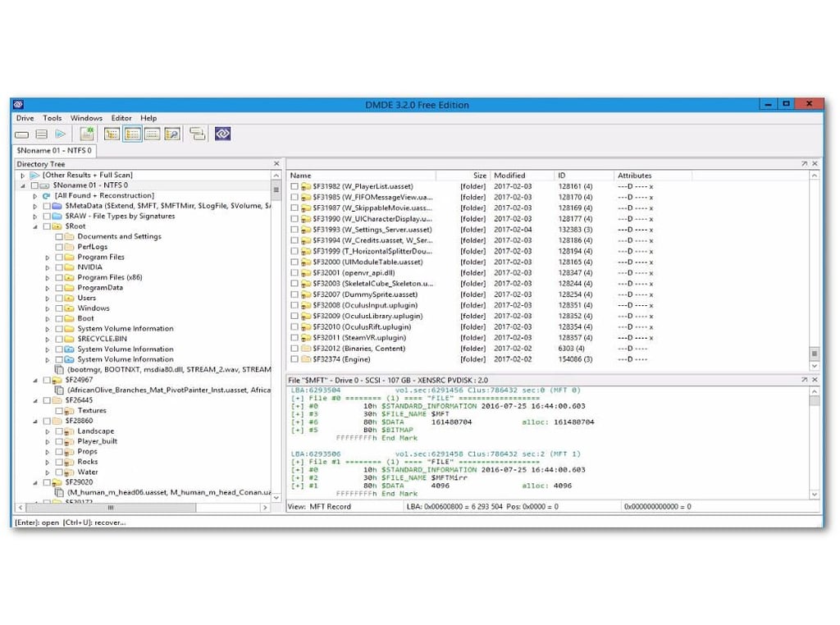
Task: Open the partitions list toolbar icon
Action: pyautogui.click(x=41, y=135)
